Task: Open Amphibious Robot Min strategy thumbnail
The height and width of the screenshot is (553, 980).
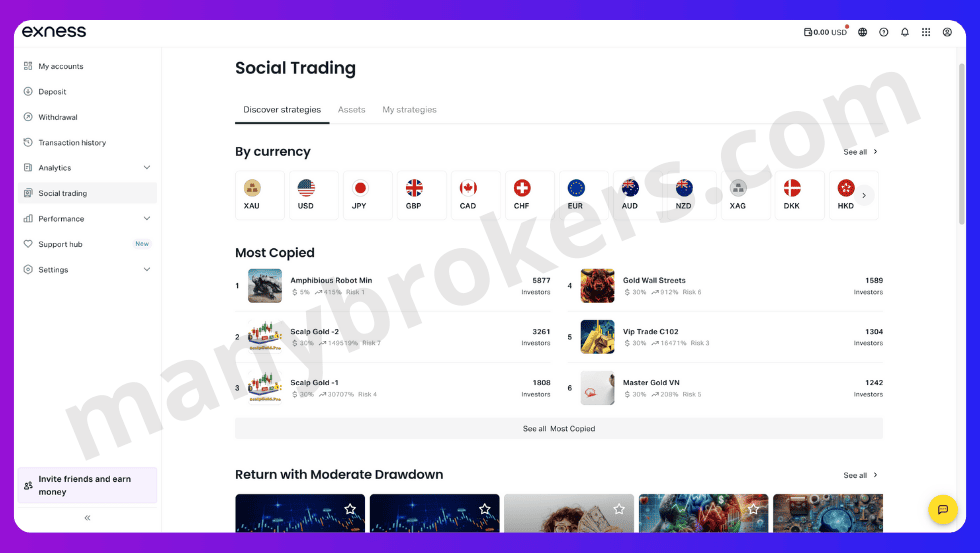Action: pyautogui.click(x=265, y=286)
